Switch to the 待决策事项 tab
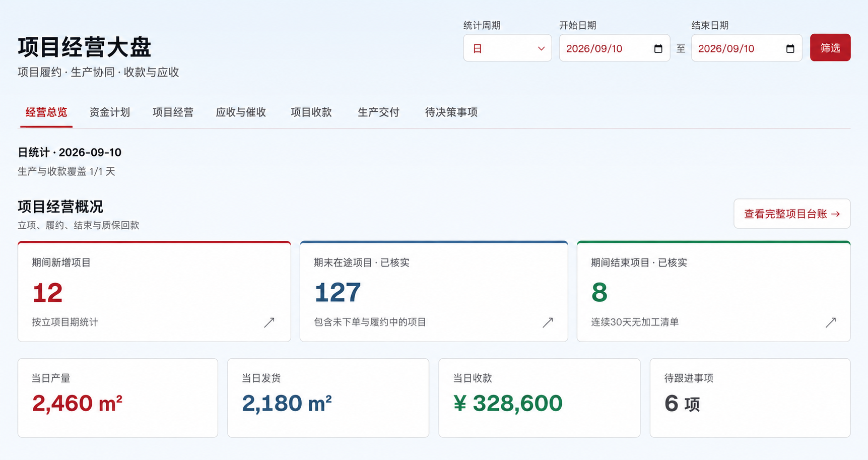This screenshot has width=868, height=460. coord(451,112)
